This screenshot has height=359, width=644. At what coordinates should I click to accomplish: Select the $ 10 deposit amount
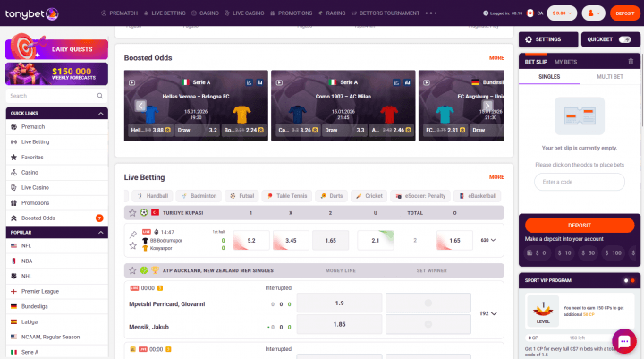(x=563, y=252)
